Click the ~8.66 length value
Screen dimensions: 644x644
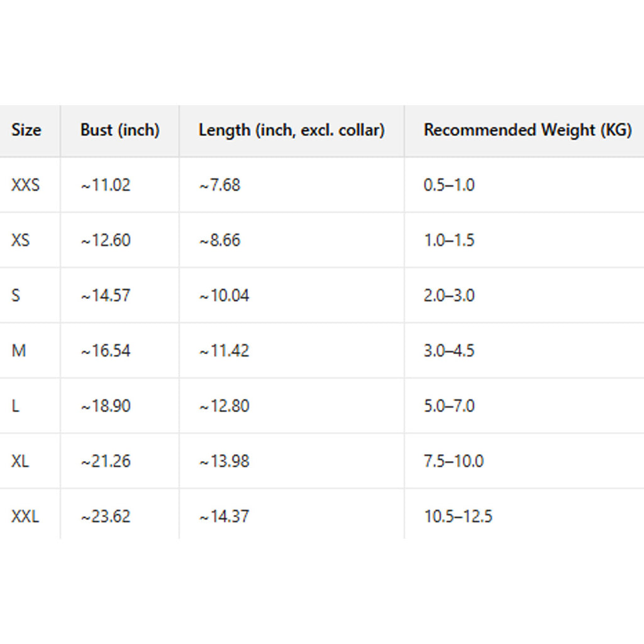point(220,240)
